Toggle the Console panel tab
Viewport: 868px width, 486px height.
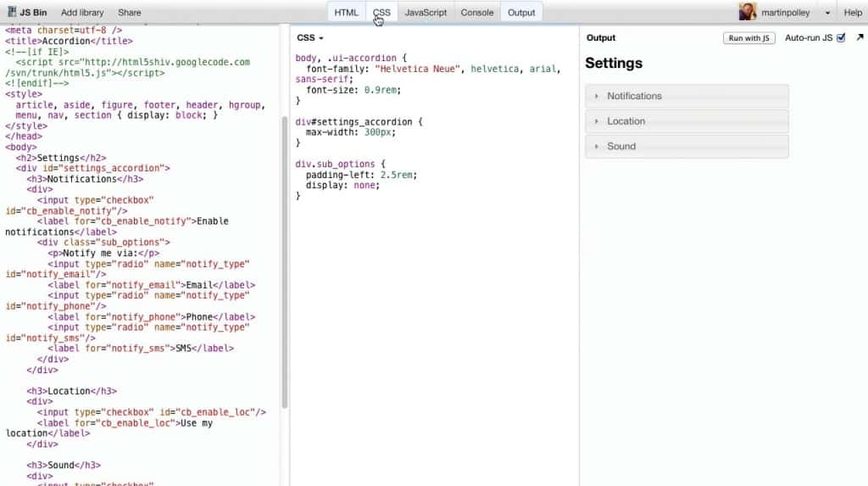coord(476,12)
